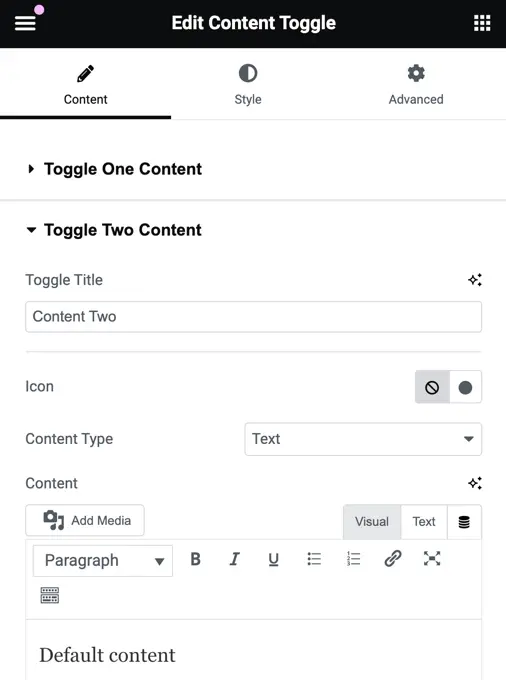Apply underline formatting in editor
Image resolution: width=506 pixels, height=680 pixels.
274,559
